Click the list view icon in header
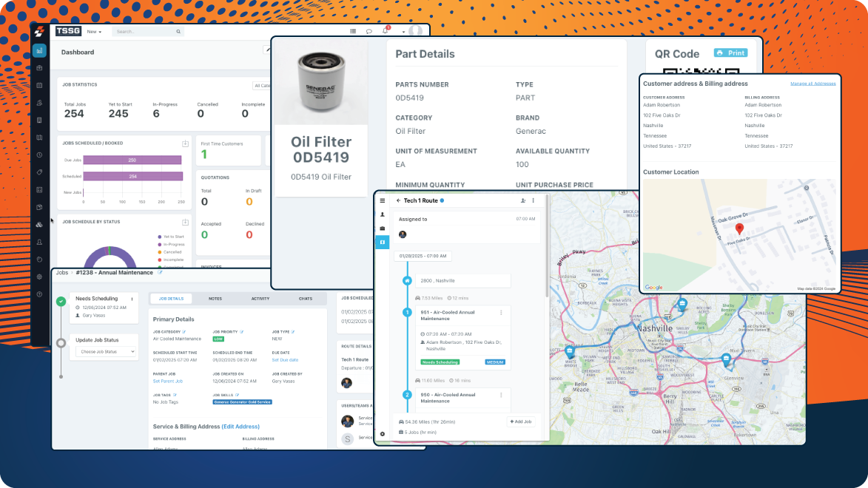This screenshot has width=868, height=488. (x=353, y=32)
